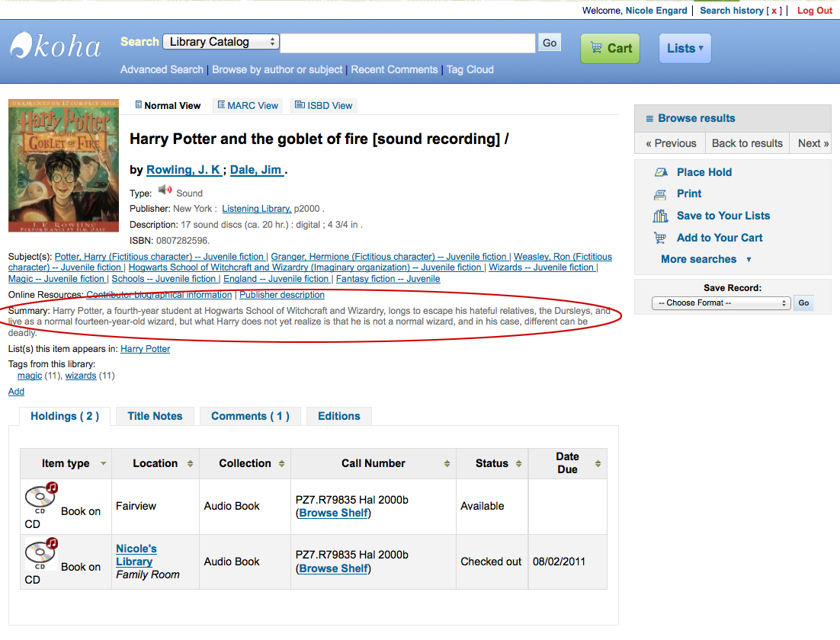Click the Nicole's Library row CD icon

(41, 552)
